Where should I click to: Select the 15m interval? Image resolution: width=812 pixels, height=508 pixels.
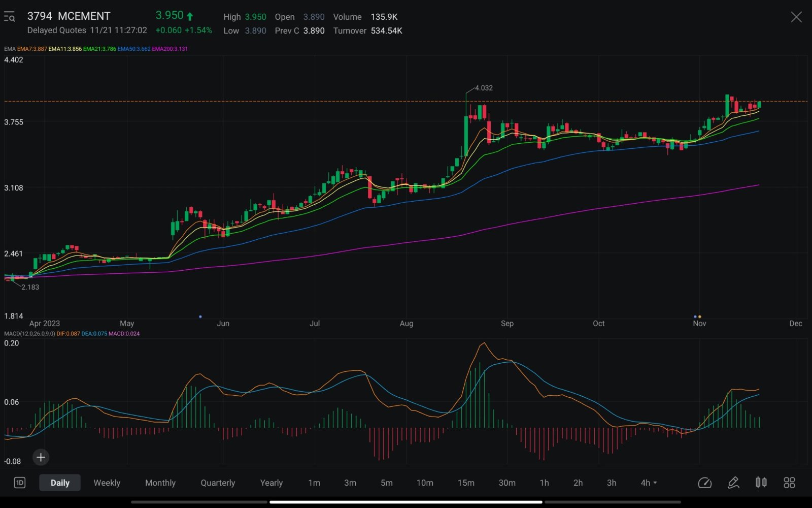466,483
